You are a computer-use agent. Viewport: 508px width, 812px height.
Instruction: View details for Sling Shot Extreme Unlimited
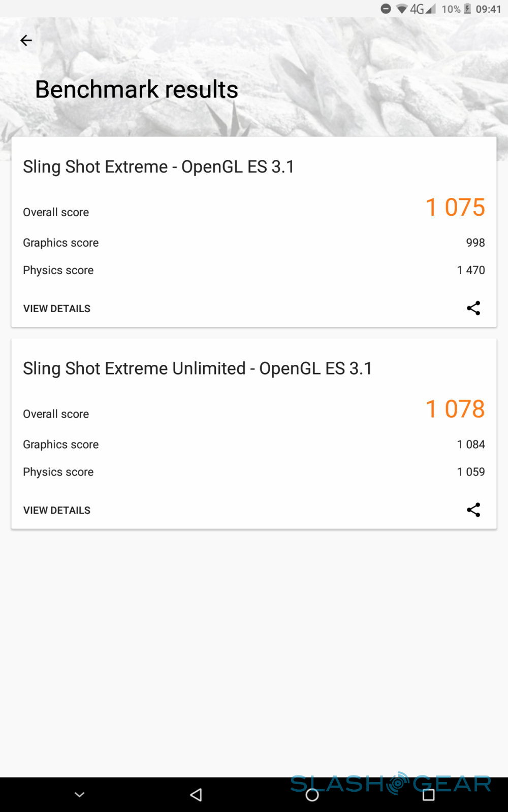pos(57,510)
